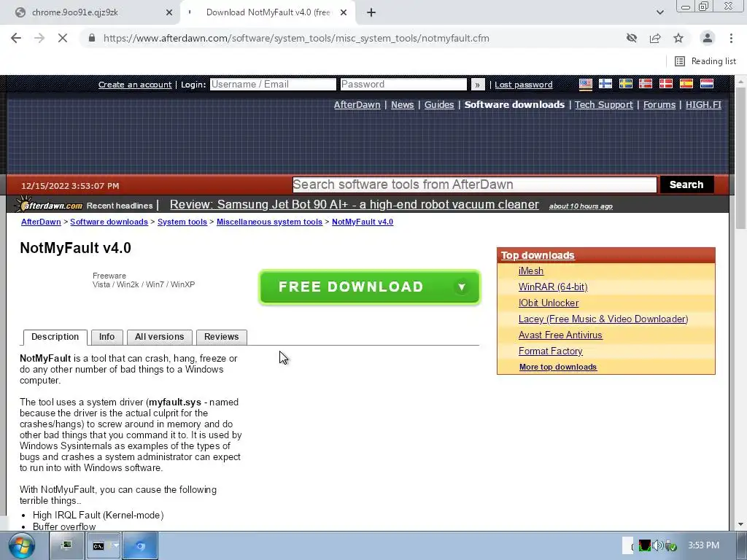Open the Samsung Jet Bot 90 AI+ review headline
747x560 pixels.
pos(354,205)
